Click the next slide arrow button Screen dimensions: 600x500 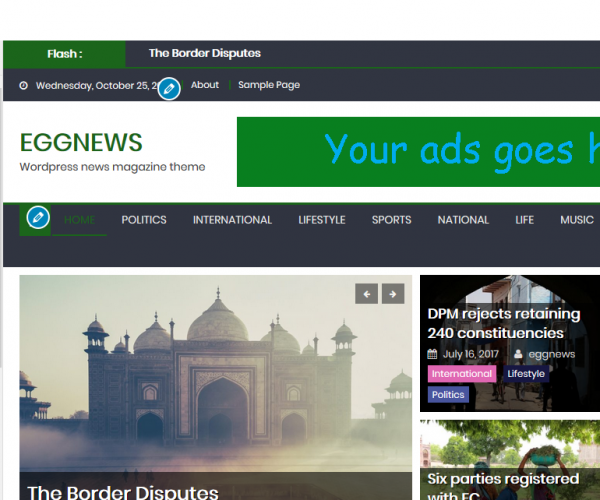point(394,293)
